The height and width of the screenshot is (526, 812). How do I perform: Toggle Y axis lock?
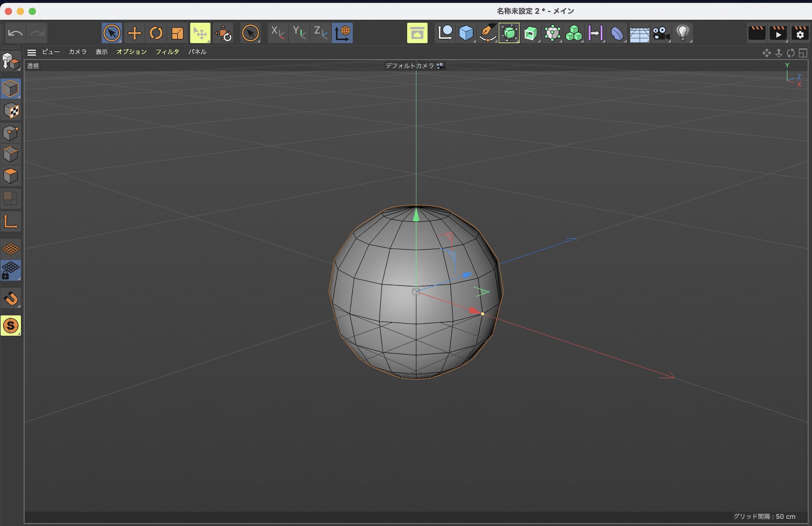pyautogui.click(x=299, y=33)
